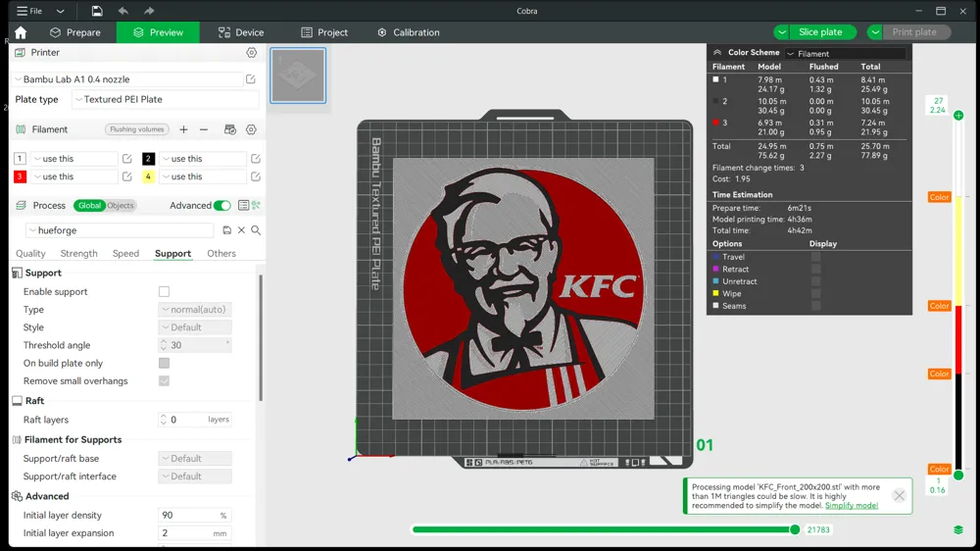Edit filament 2 preset icon
Screen dimensions: 980x551
(256, 159)
